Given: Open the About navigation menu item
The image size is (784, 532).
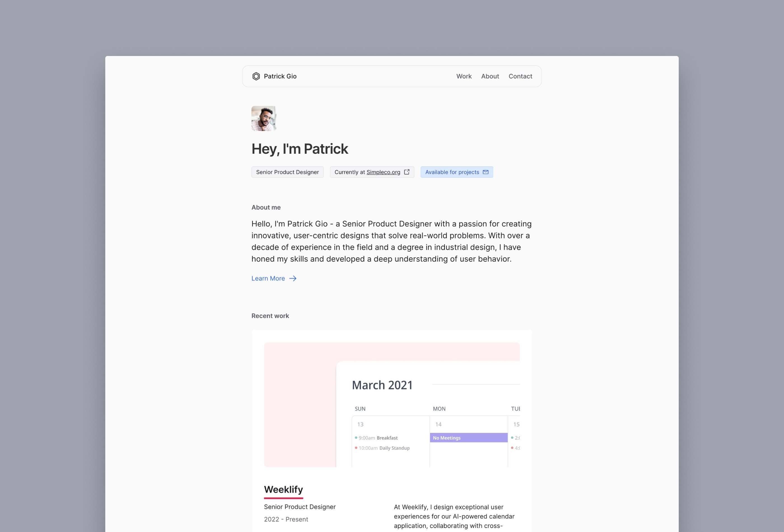Looking at the screenshot, I should click(x=490, y=76).
